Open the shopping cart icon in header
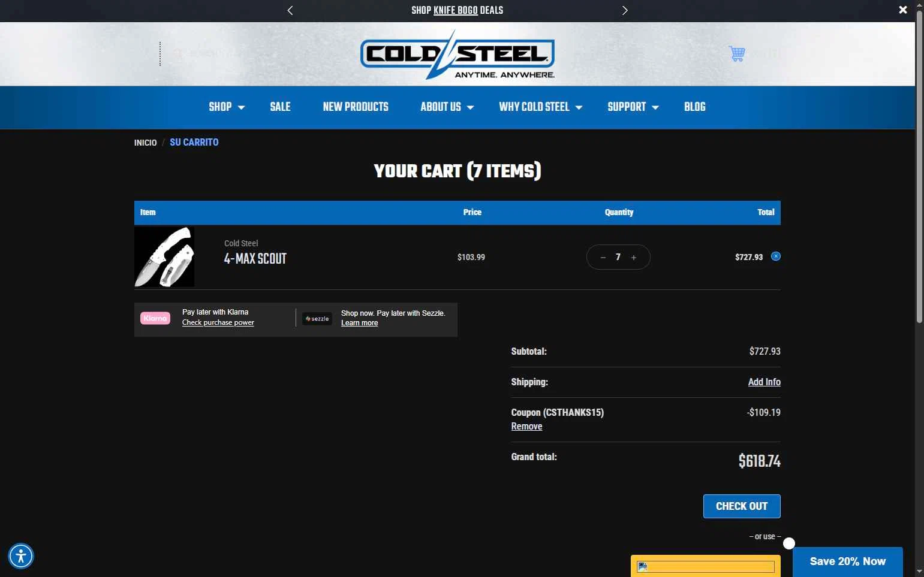Screen dimensions: 924x577 (x=737, y=54)
